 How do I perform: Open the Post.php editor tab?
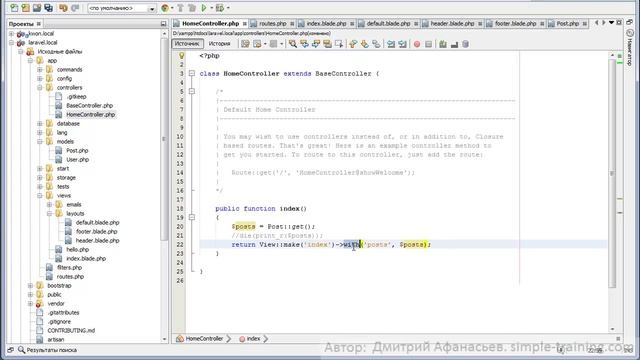click(568, 24)
